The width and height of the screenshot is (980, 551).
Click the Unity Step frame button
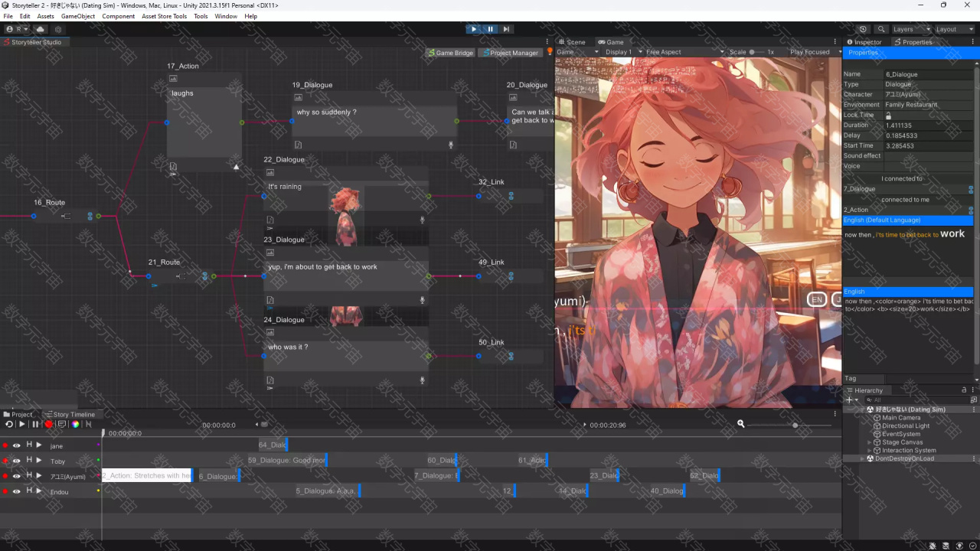tap(506, 29)
